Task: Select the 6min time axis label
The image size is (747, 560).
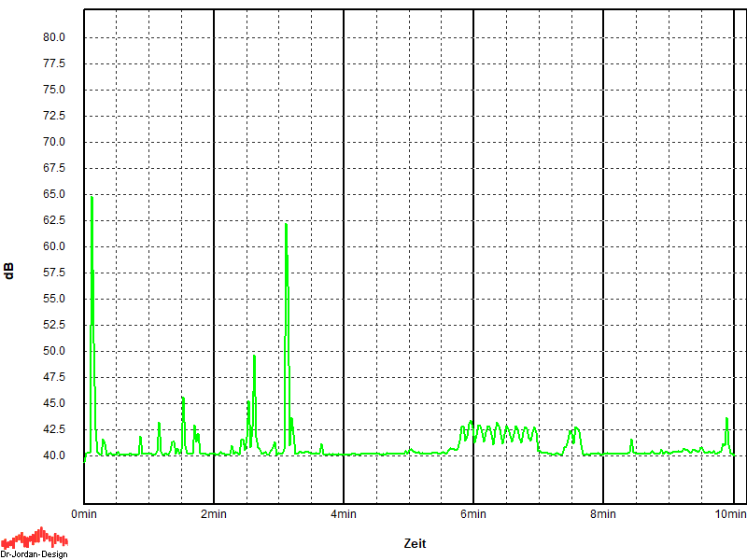Action: [x=473, y=514]
